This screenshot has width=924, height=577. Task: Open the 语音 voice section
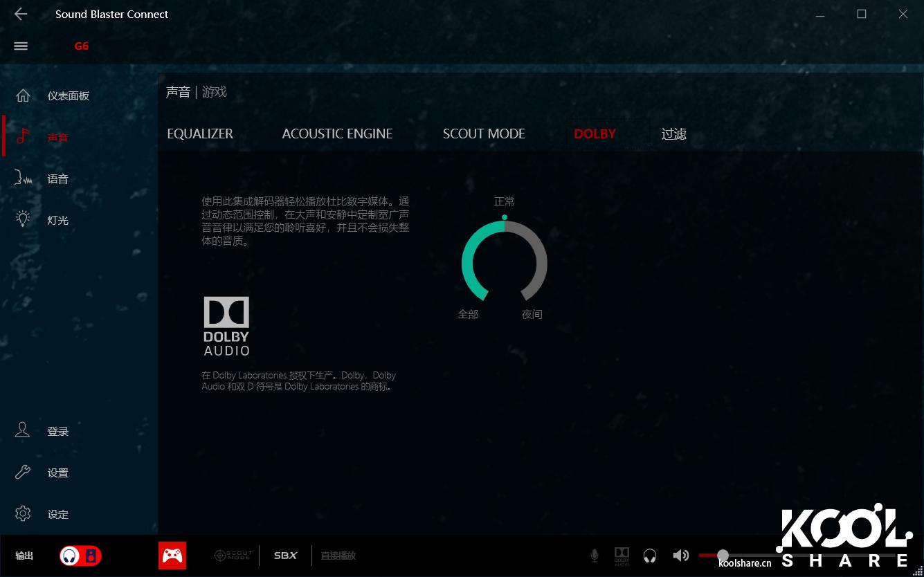[x=57, y=179]
